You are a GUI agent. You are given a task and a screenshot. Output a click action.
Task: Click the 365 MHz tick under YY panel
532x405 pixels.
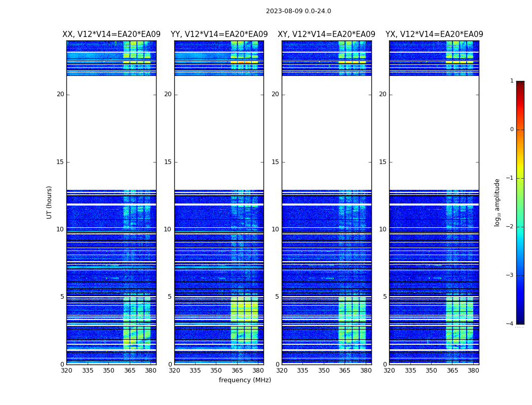tap(237, 370)
